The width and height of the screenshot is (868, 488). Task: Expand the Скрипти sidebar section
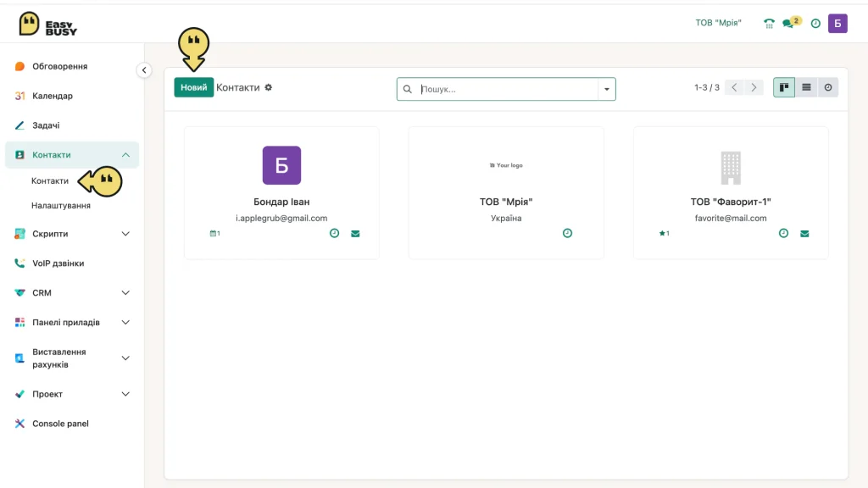pyautogui.click(x=125, y=234)
